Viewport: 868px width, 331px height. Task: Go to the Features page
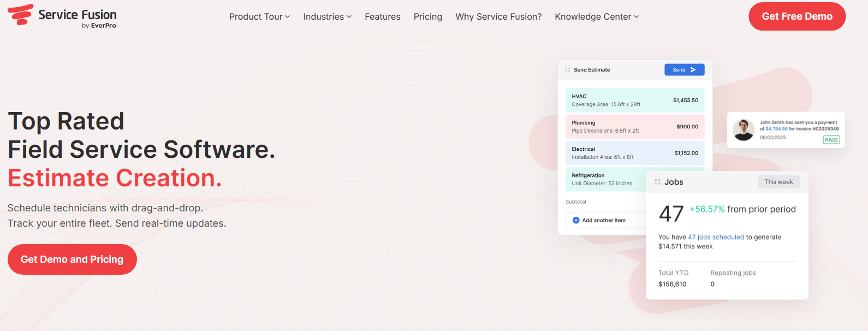coord(383,17)
